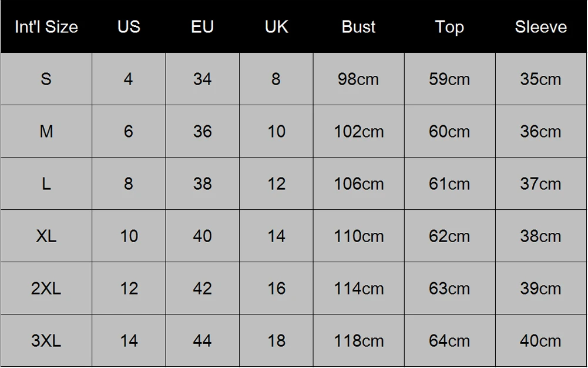Click the Sleeve column header
Screen dimensions: 588x368
point(541,26)
